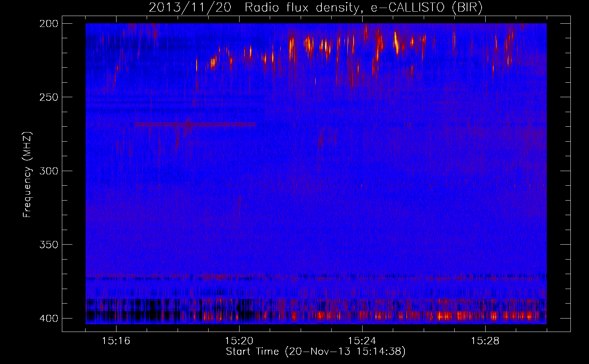The height and width of the screenshot is (364, 589).
Task: Select the 'e-CALLISTO (BIR)' text in the title
Action: (x=427, y=8)
